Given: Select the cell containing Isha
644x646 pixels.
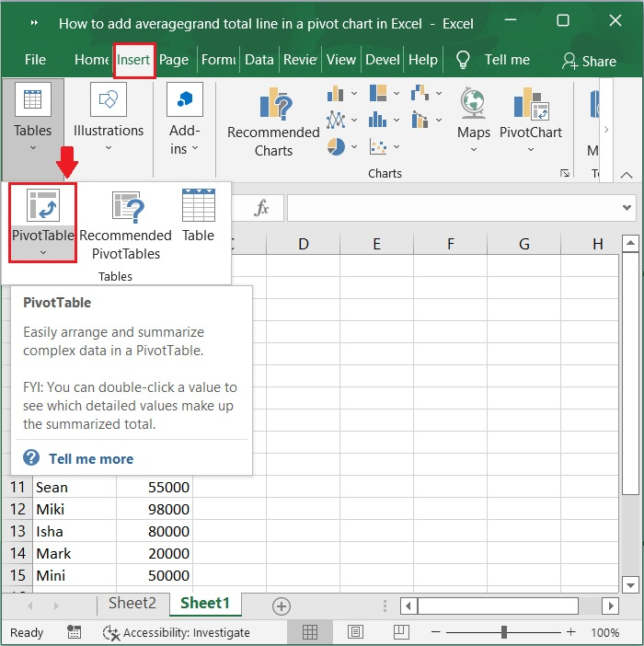Looking at the screenshot, I should [x=75, y=532].
